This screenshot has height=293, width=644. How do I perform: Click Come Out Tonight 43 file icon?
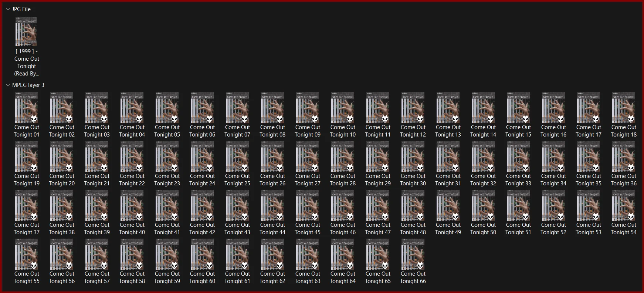click(x=237, y=205)
